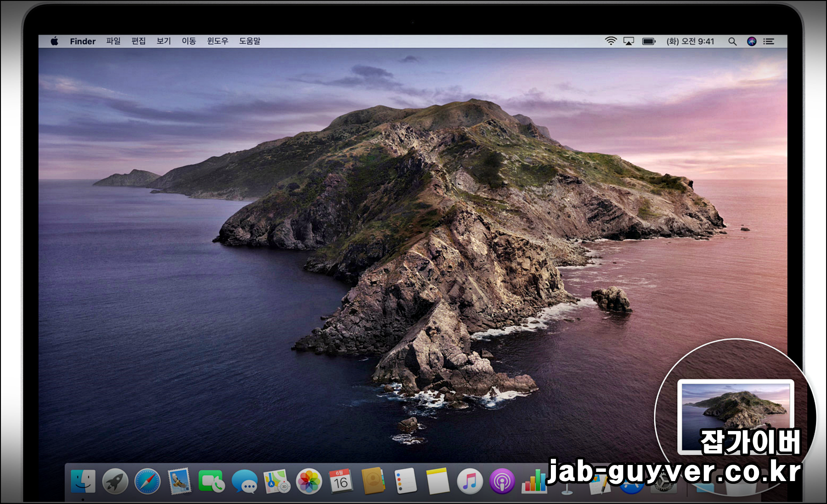Open Maps from the Dock

pyautogui.click(x=277, y=482)
